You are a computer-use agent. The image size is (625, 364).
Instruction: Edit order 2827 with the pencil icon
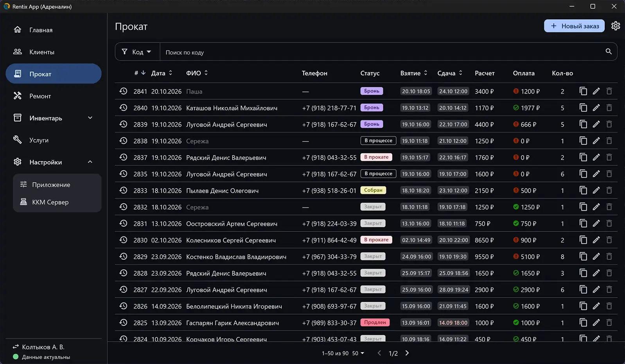click(596, 289)
